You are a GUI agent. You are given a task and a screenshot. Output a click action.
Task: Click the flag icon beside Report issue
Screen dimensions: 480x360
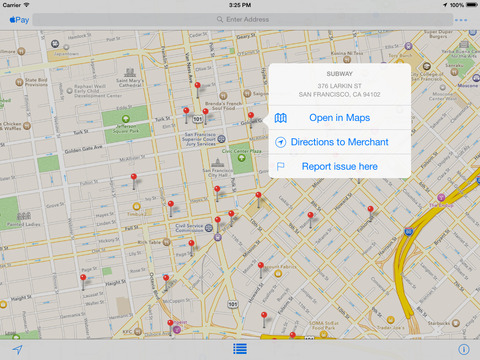[x=281, y=166]
